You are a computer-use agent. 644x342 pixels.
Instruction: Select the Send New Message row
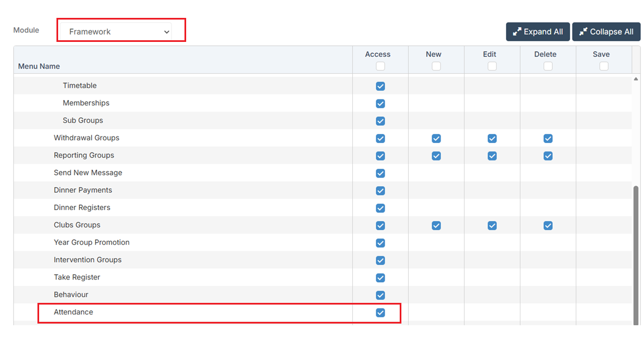point(88,173)
